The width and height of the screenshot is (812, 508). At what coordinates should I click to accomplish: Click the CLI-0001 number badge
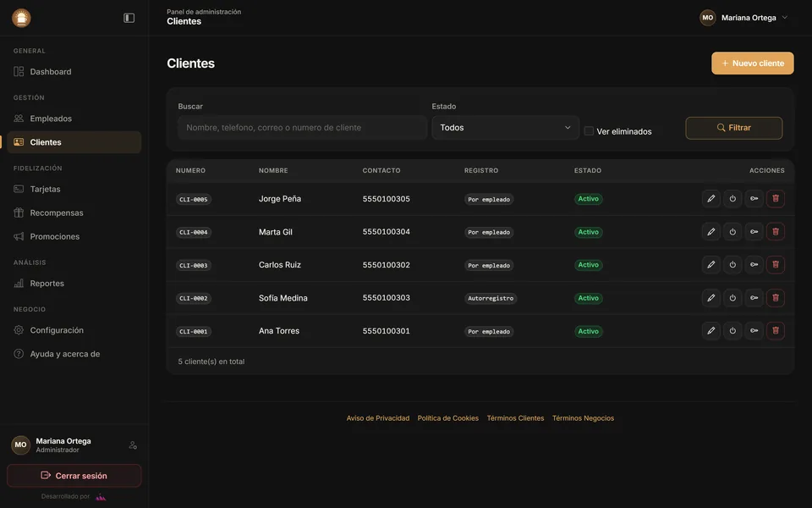click(x=194, y=331)
